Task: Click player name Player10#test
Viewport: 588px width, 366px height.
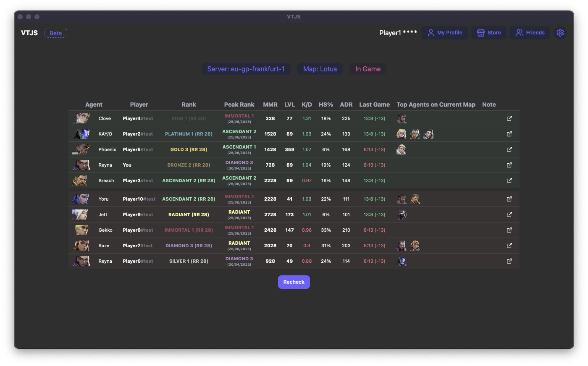Action: 139,199
